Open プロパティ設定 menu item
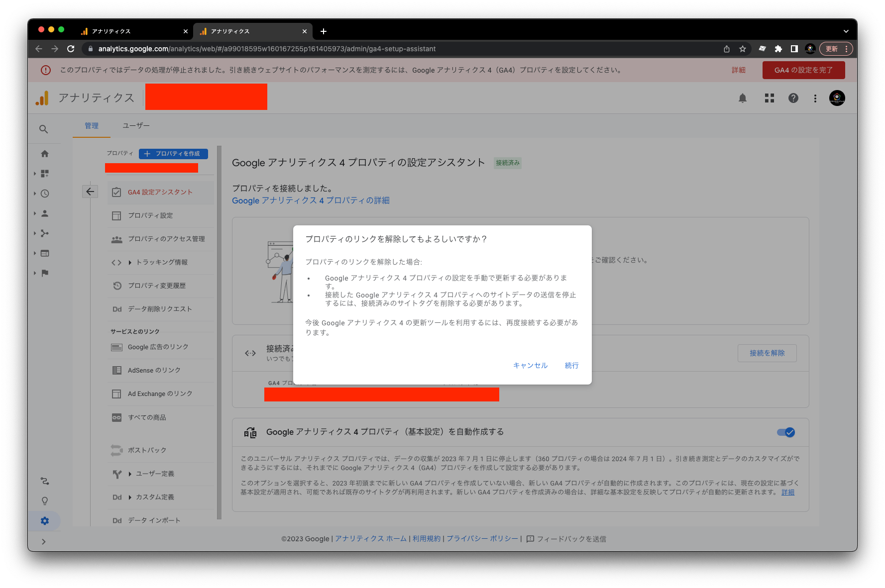 pos(160,215)
